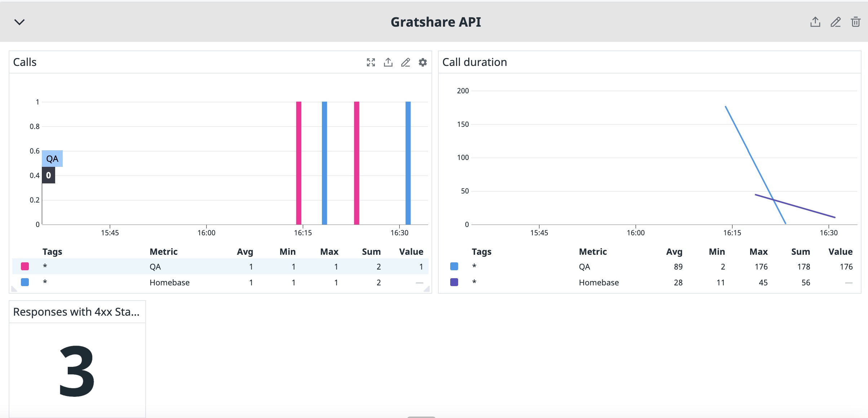The height and width of the screenshot is (418, 868).
Task: Click blue Homebase swatch in Calls legend
Action: pyautogui.click(x=25, y=282)
